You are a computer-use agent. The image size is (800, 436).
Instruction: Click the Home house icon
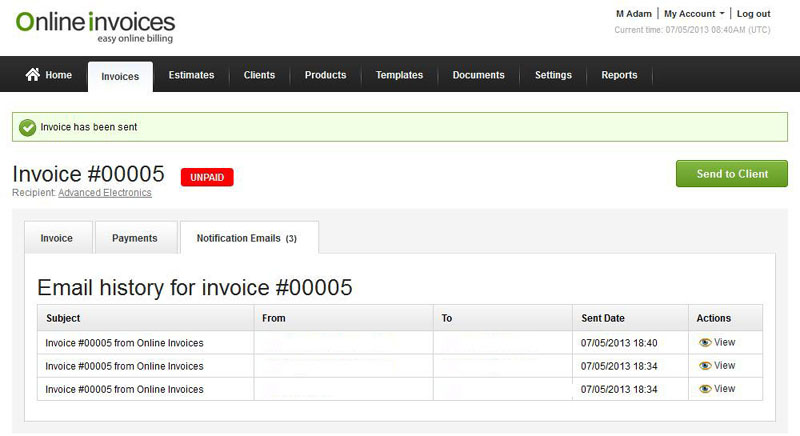click(x=33, y=75)
